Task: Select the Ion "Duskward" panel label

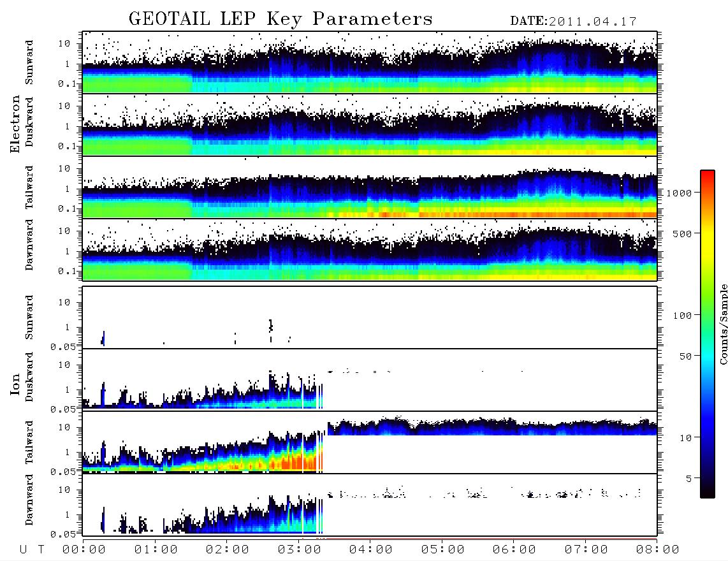Action: click(29, 377)
